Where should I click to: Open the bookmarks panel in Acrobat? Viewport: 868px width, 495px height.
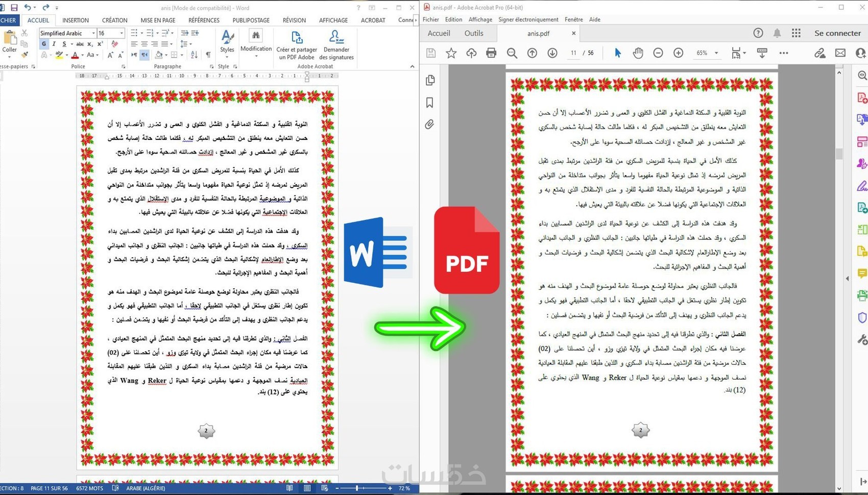click(430, 103)
